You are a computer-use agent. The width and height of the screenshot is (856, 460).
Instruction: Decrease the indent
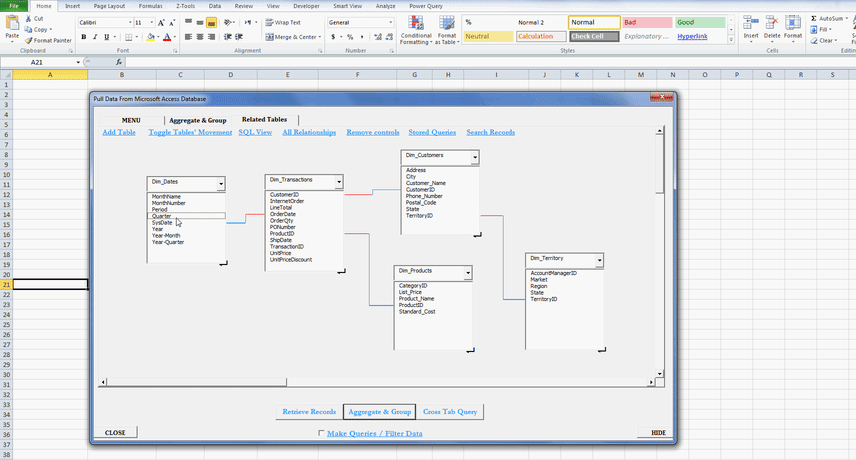(228, 37)
